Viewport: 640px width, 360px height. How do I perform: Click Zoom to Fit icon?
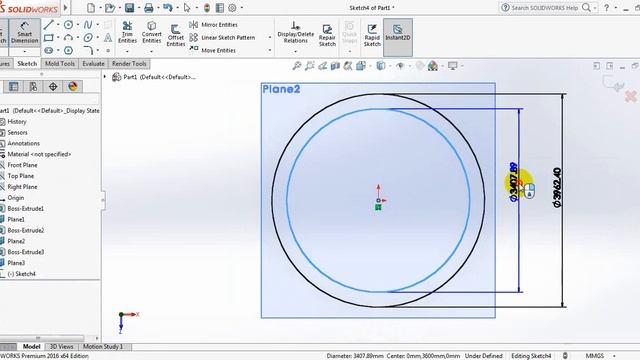[297, 66]
